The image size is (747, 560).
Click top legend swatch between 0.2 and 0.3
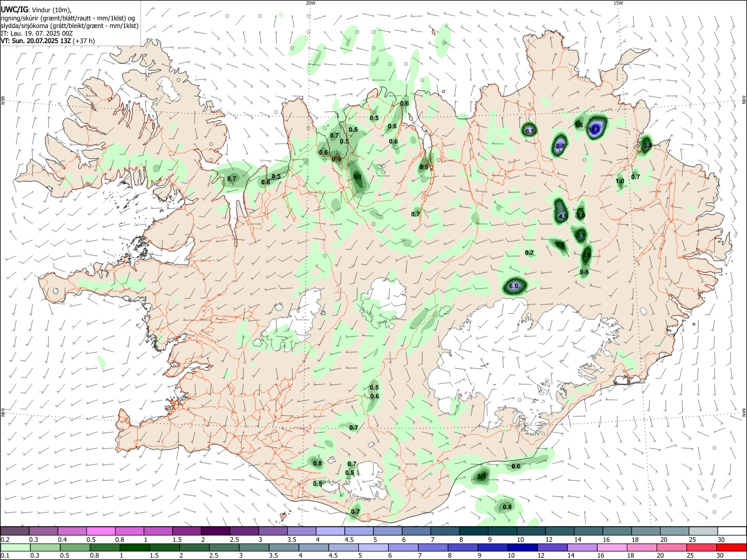click(15, 531)
